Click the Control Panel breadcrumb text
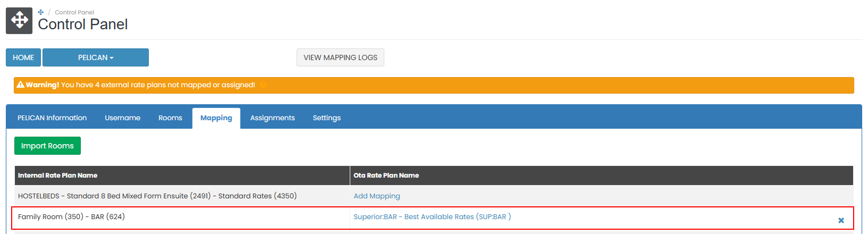The height and width of the screenshot is (234, 868). [x=74, y=12]
